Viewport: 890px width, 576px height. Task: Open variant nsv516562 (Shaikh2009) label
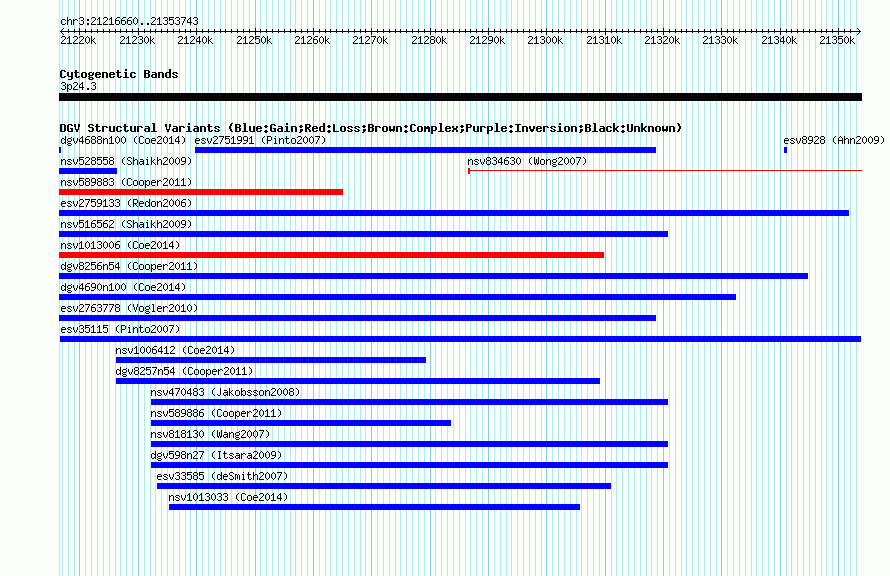[126, 224]
